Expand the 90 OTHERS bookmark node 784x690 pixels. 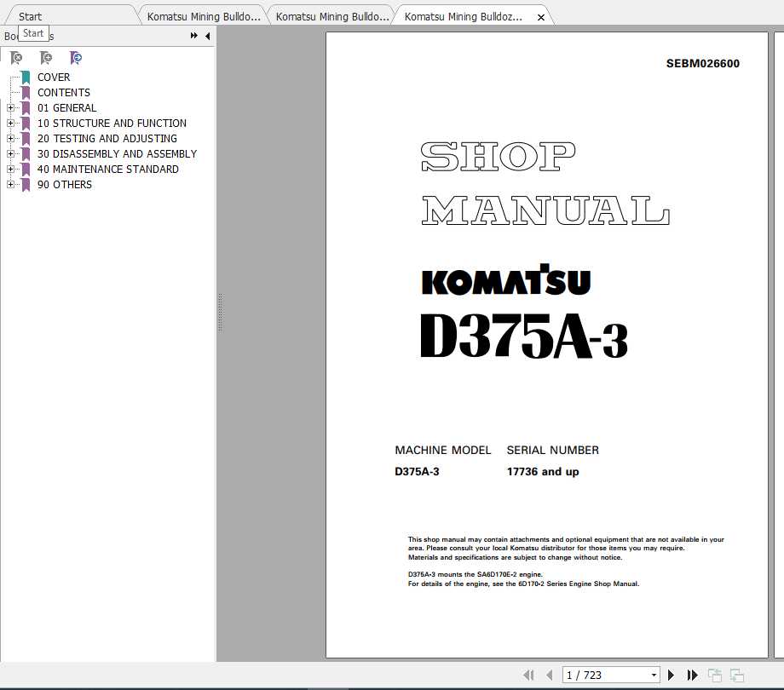[x=10, y=185]
